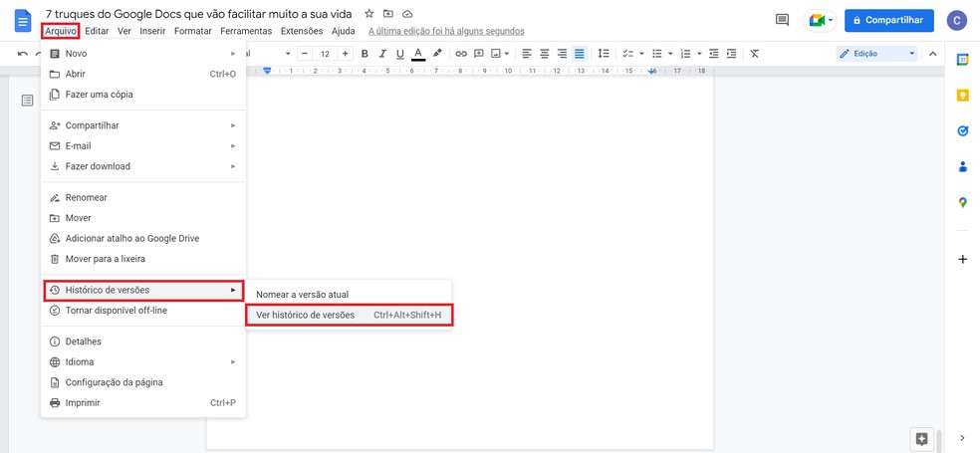Select Fazer uma cópia
Viewport: 980px width, 453px height.
pyautogui.click(x=143, y=95)
